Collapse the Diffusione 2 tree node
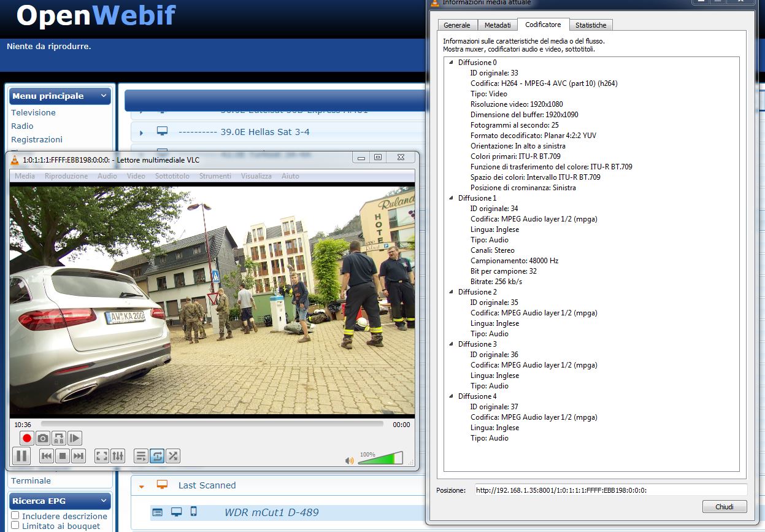 pos(451,292)
